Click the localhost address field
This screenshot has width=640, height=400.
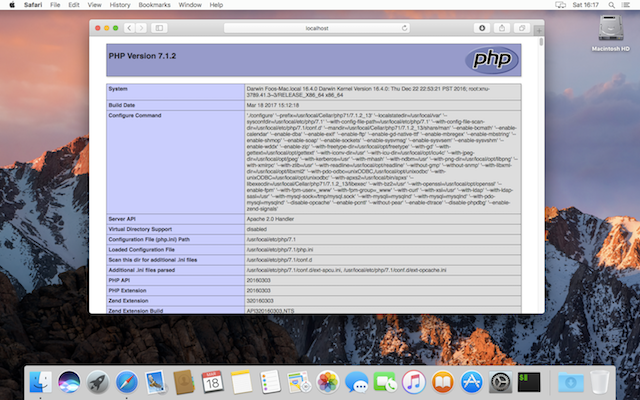(317, 28)
